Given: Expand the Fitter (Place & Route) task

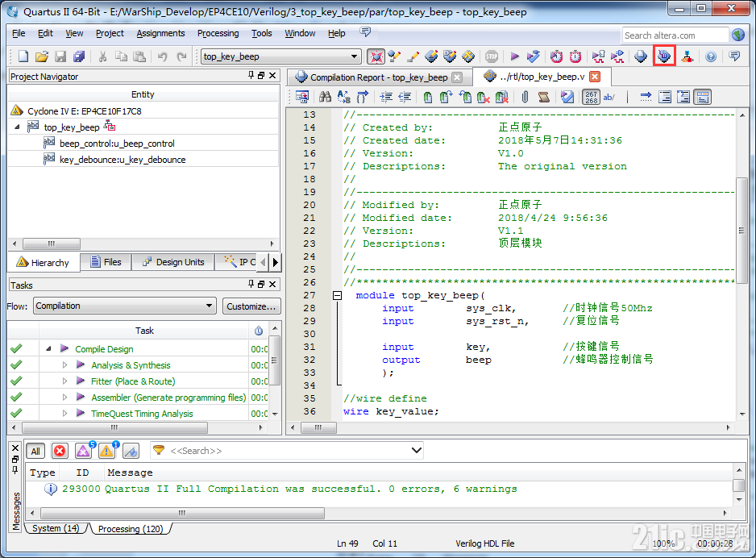Looking at the screenshot, I should (x=64, y=381).
